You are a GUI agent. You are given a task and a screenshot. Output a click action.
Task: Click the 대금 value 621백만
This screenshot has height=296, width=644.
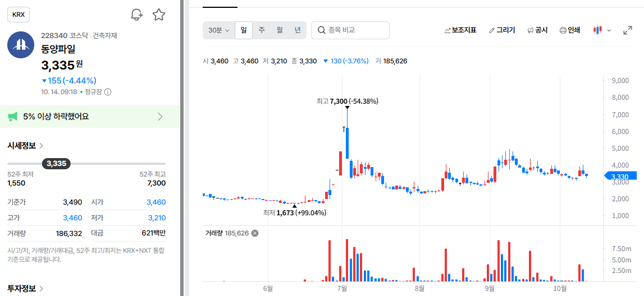pos(154,234)
